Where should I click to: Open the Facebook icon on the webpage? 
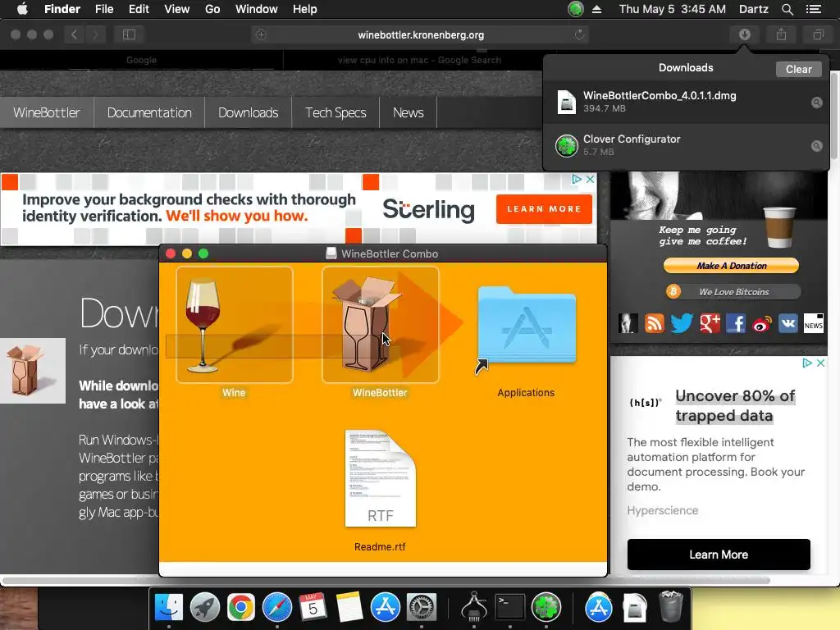click(x=736, y=323)
